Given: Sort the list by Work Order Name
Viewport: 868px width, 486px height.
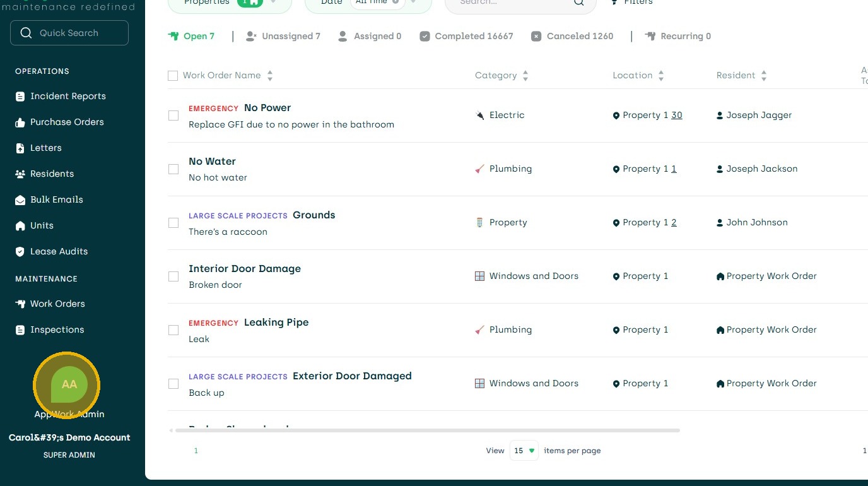Looking at the screenshot, I should click(x=270, y=76).
